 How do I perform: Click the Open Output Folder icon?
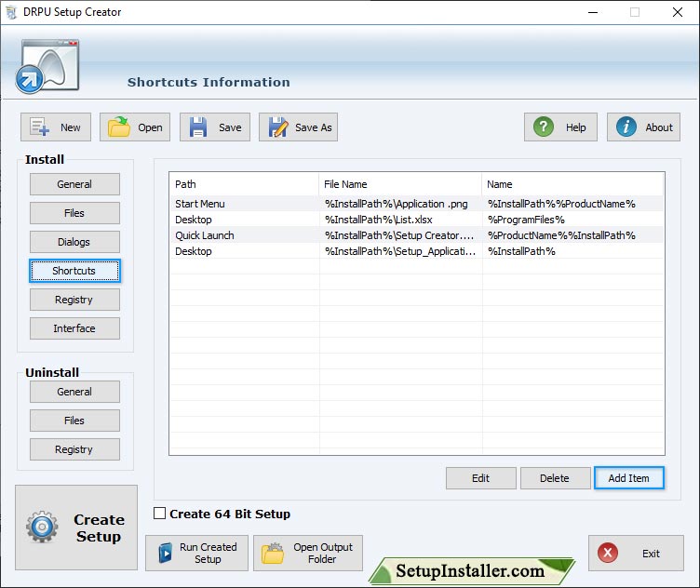pyautogui.click(x=273, y=554)
